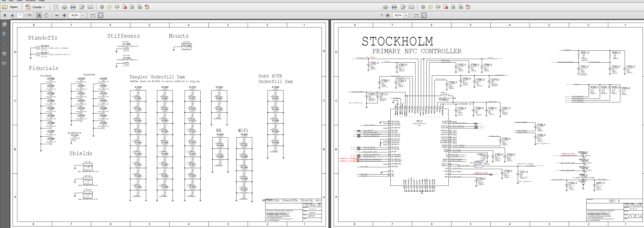Viewport: 644px width, 228px height.
Task: Open the Bookmarks side panel
Action: pyautogui.click(x=4, y=34)
